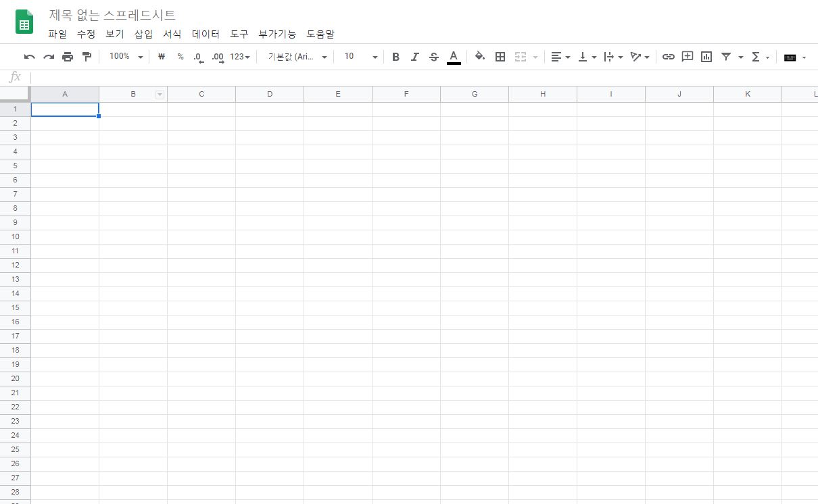Expand the merge cells dropdown arrow
Viewport: 818px width, 504px height.
[x=535, y=57]
